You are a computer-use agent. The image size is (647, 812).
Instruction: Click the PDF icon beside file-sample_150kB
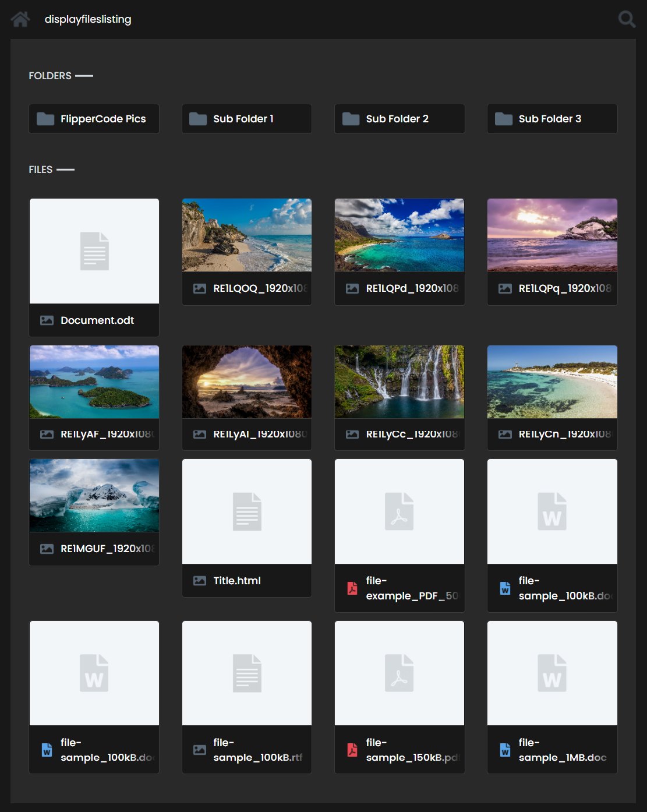(x=352, y=750)
